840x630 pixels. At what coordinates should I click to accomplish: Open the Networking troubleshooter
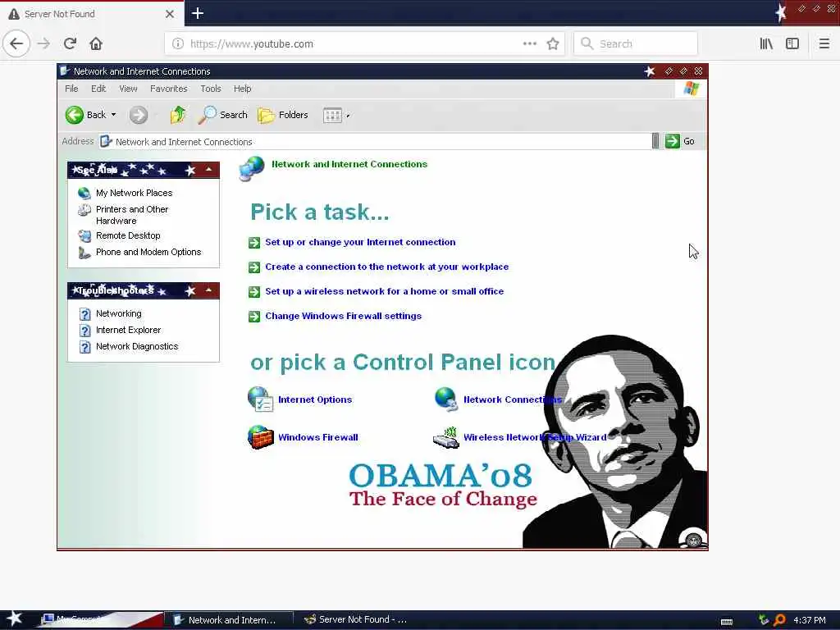point(118,313)
